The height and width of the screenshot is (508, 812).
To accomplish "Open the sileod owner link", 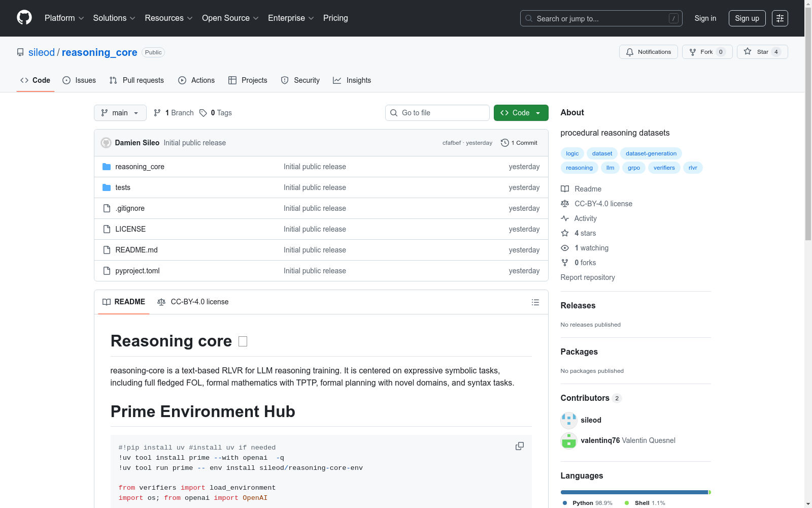I will tap(42, 52).
